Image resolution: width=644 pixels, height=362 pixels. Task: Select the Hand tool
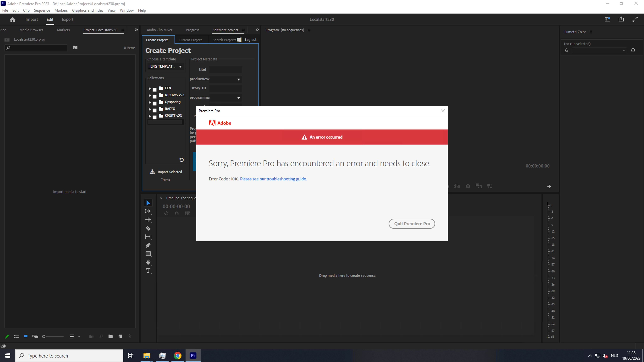point(148,262)
